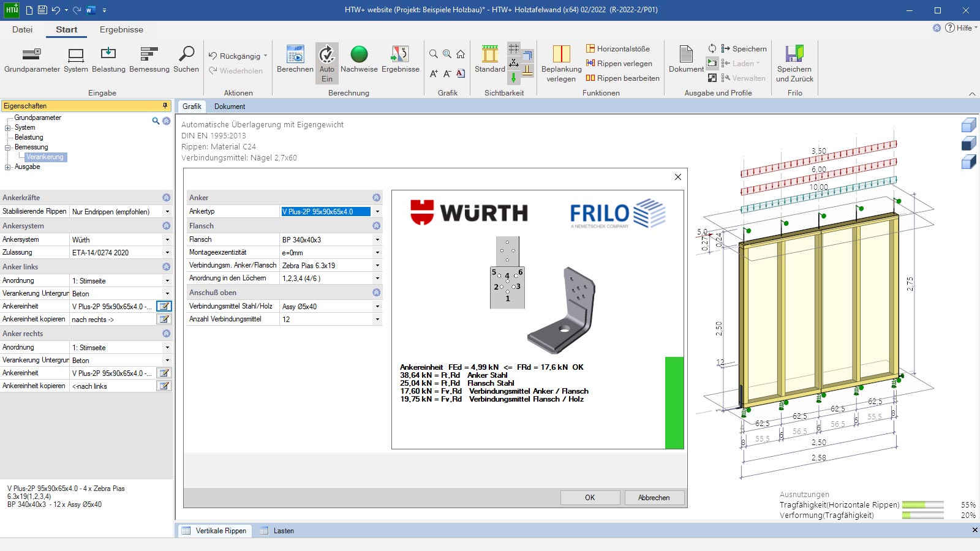Select top 3D view cube icon
Screen dimensions: 980x551
pyautogui.click(x=968, y=125)
